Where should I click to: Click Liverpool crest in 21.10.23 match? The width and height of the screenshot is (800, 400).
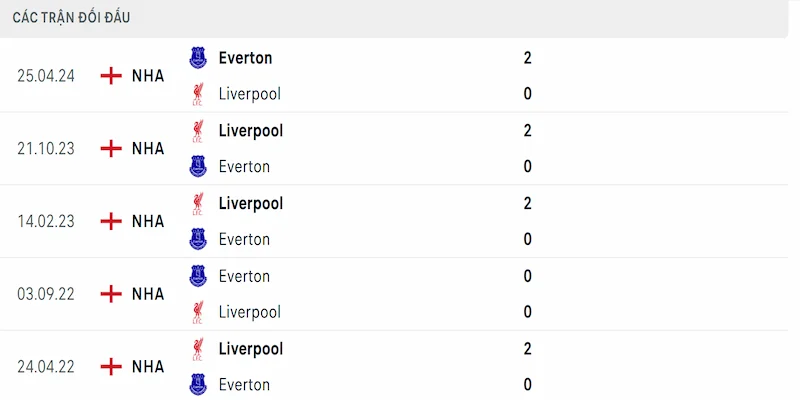(198, 131)
